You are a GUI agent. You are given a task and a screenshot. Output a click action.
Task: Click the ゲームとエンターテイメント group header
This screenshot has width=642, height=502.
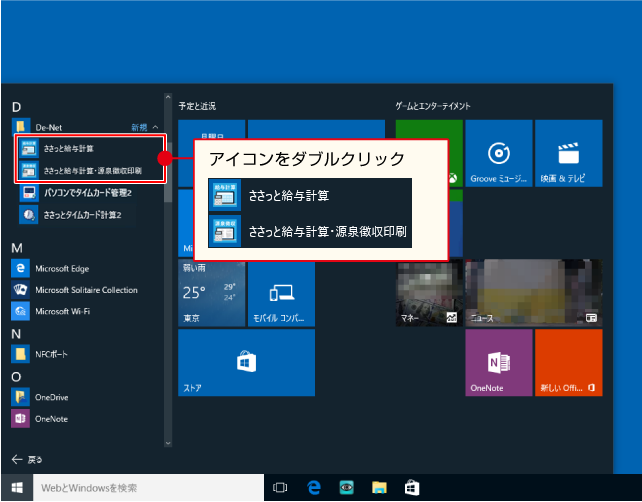point(433,106)
